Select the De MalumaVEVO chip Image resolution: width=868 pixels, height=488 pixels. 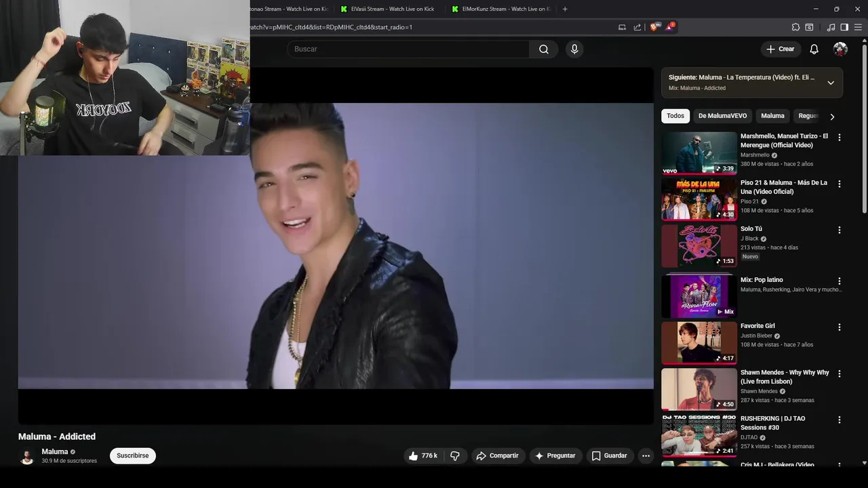[x=722, y=116]
